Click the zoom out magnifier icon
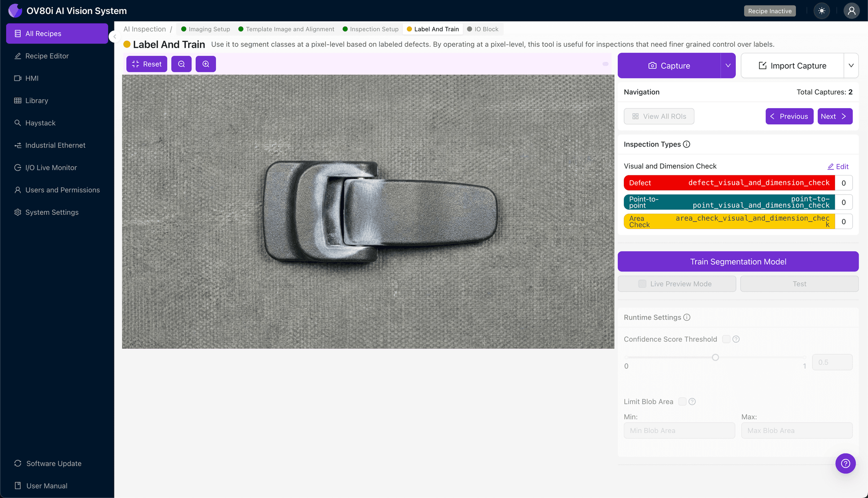Screen dimensions: 868x498 click(x=181, y=64)
